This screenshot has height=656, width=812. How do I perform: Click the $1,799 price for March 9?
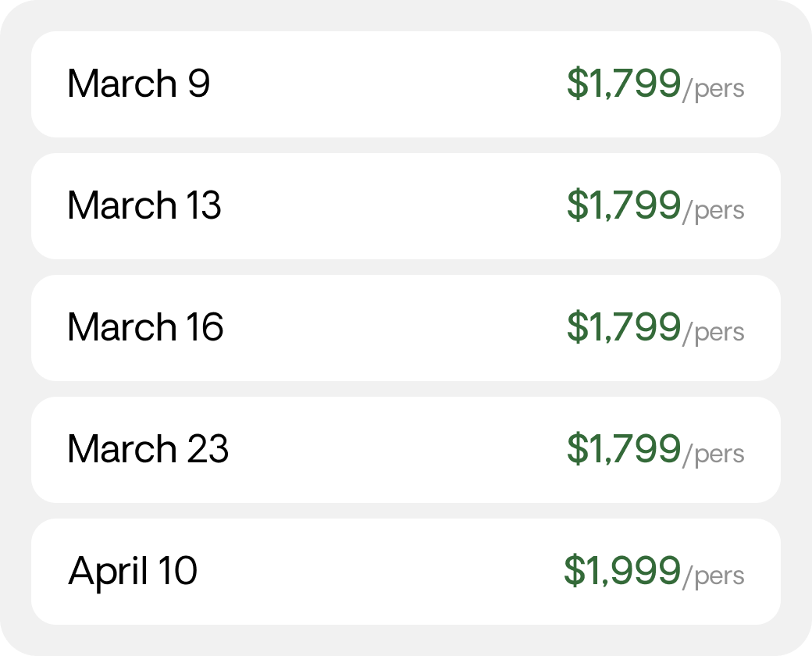[x=624, y=84]
